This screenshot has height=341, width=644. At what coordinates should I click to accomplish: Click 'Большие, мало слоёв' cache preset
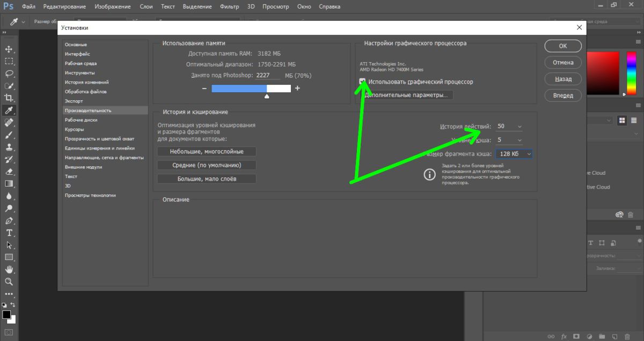point(207,179)
